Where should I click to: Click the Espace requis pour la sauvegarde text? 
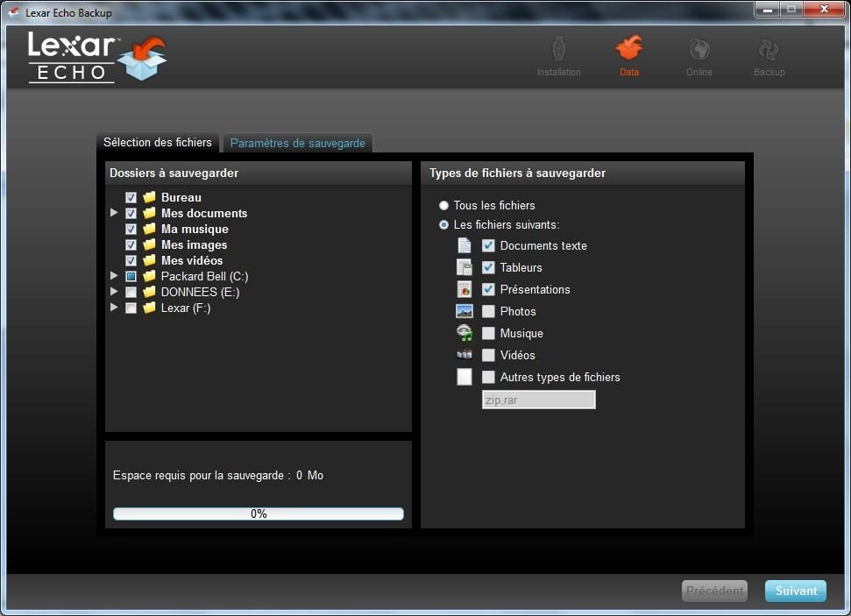tap(218, 476)
